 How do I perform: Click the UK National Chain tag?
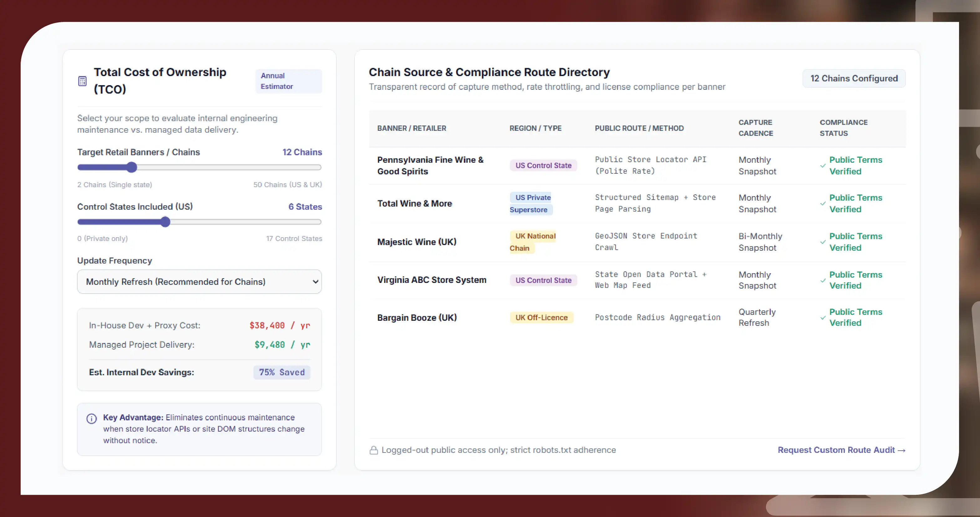(x=533, y=242)
